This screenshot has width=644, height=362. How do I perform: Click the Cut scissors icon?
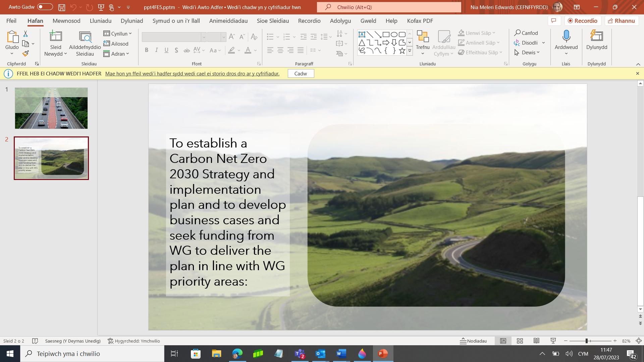pos(25,34)
